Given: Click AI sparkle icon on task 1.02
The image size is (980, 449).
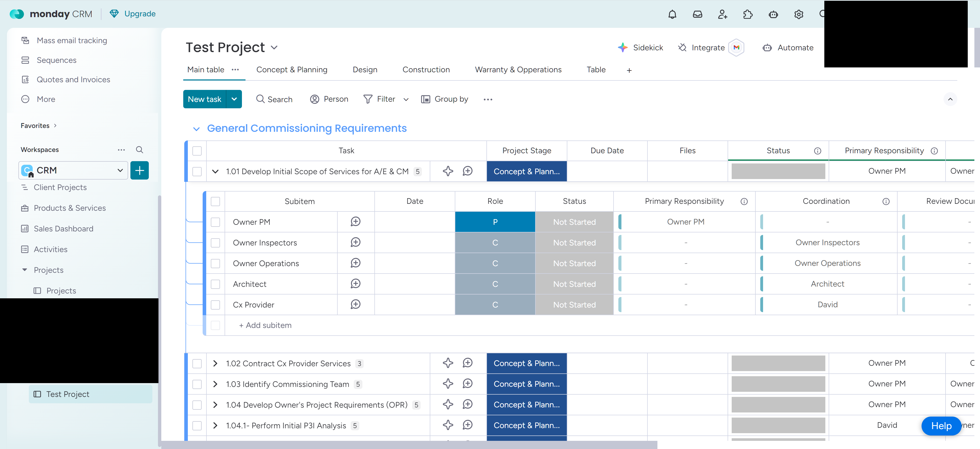Looking at the screenshot, I should click(448, 363).
